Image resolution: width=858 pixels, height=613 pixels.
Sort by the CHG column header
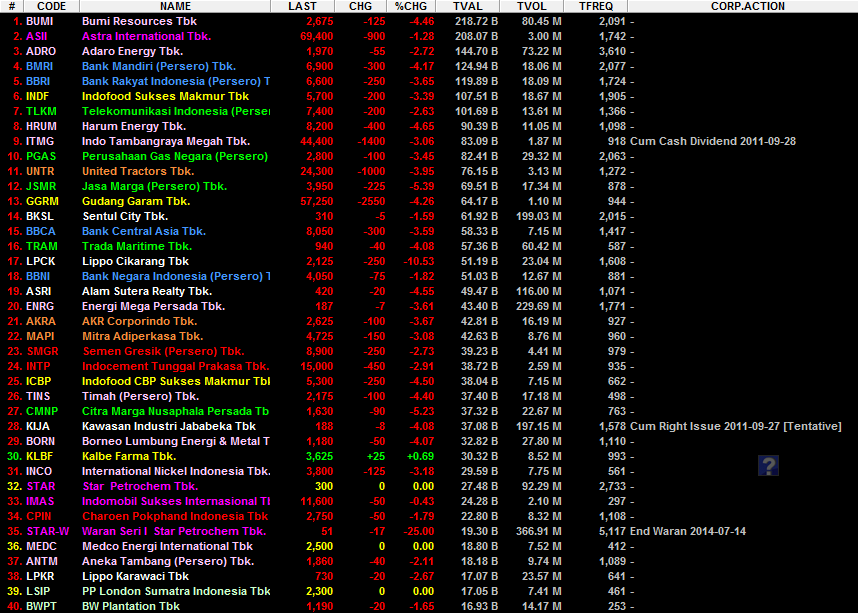click(361, 6)
